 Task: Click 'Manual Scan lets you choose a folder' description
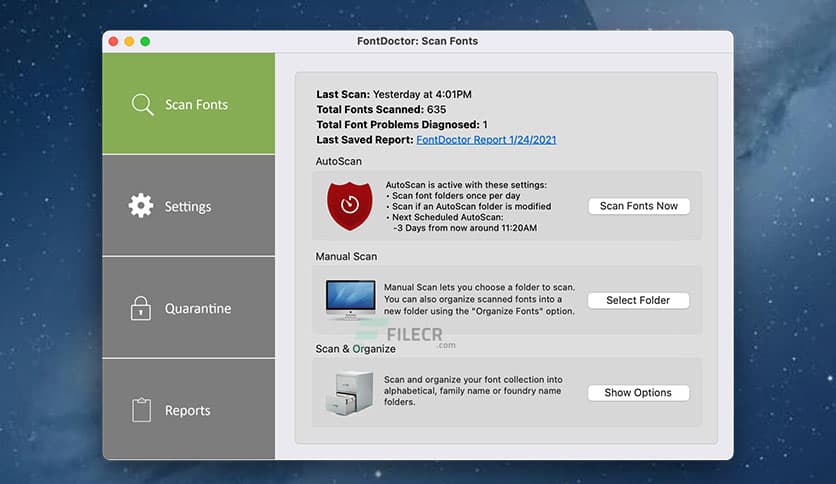[479, 299]
